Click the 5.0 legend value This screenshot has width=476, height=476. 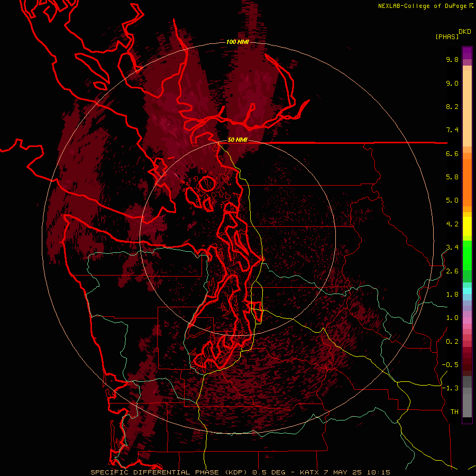tap(452, 200)
